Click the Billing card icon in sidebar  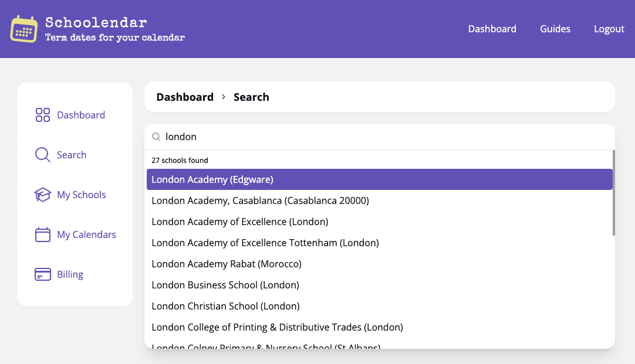(x=43, y=274)
